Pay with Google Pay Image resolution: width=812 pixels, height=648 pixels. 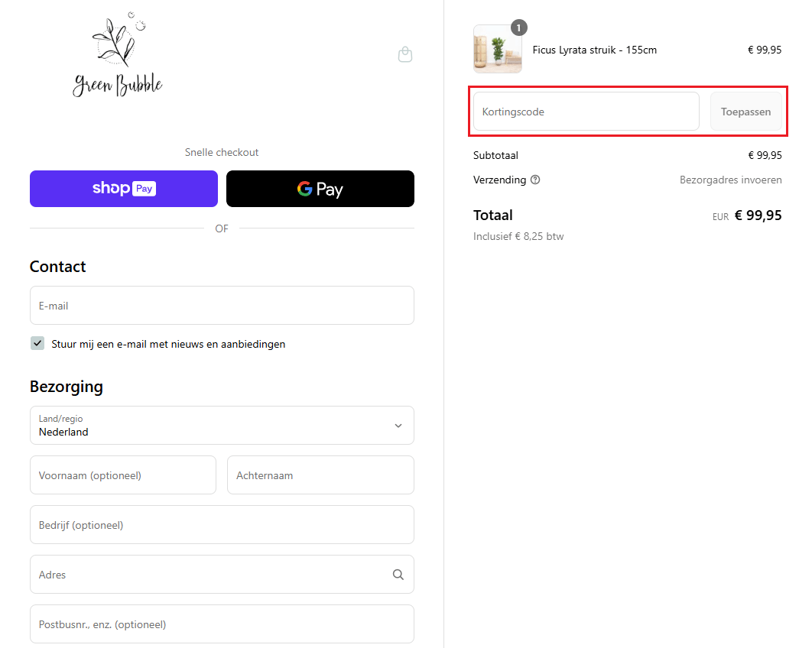(x=320, y=189)
